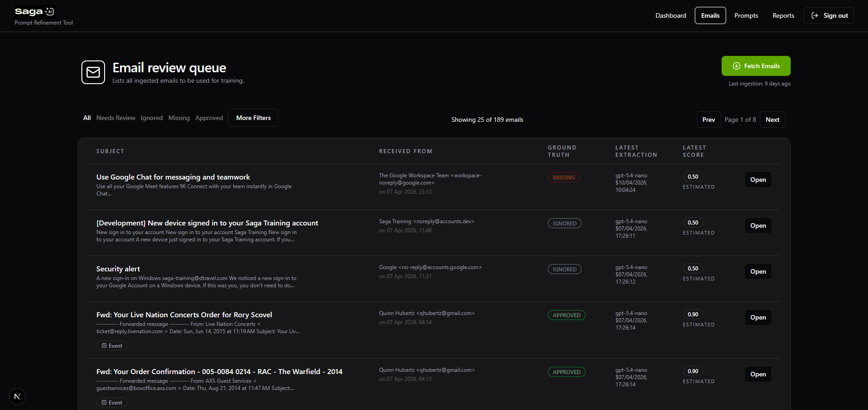Show the All emails filter
This screenshot has width=868, height=410.
pyautogui.click(x=87, y=118)
